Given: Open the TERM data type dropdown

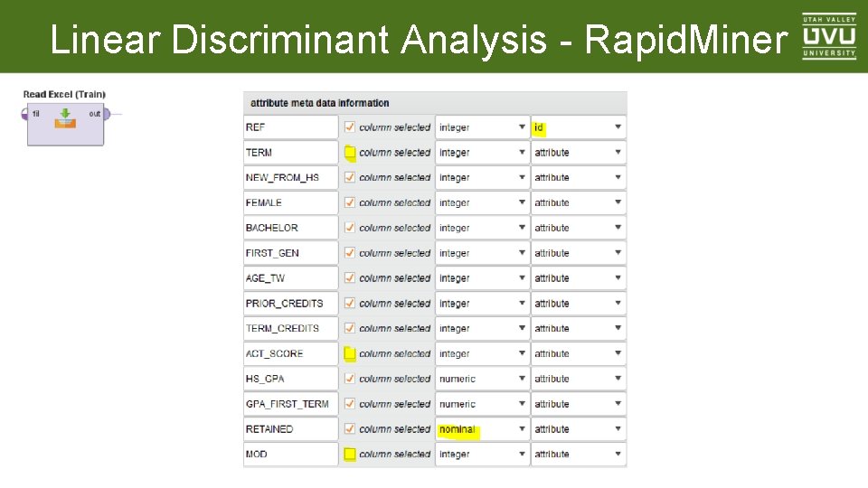Looking at the screenshot, I should (x=482, y=152).
